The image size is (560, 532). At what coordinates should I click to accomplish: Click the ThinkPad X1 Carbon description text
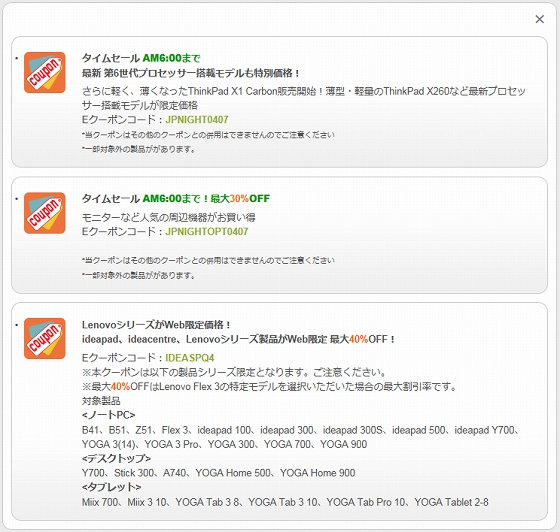(x=304, y=98)
